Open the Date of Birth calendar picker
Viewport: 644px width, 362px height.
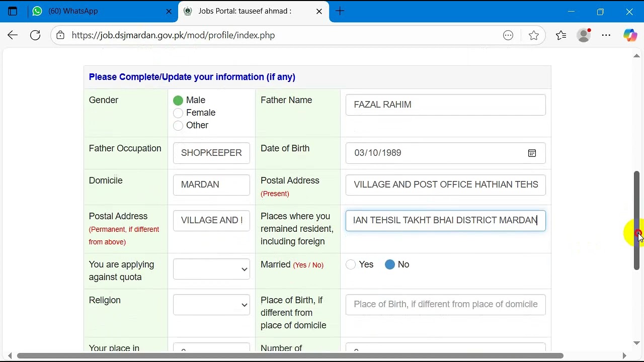pyautogui.click(x=532, y=153)
